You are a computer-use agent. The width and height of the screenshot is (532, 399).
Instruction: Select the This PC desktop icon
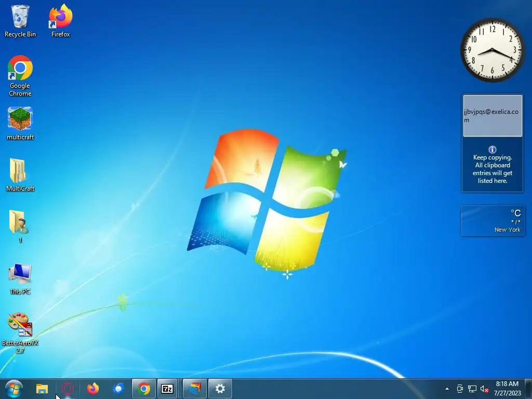pyautogui.click(x=20, y=279)
